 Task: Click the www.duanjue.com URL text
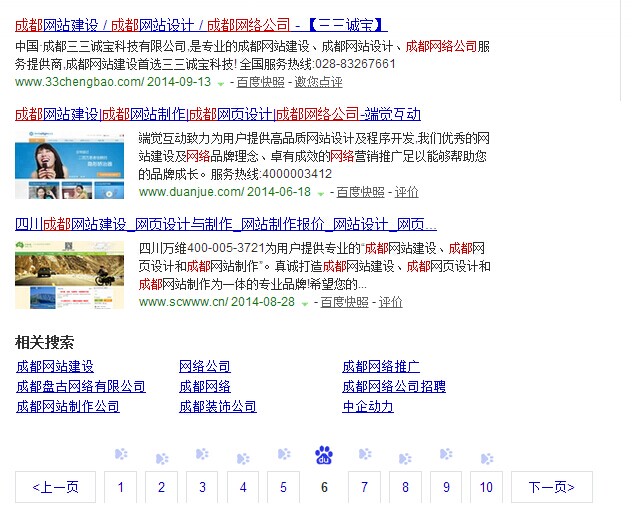(191, 192)
